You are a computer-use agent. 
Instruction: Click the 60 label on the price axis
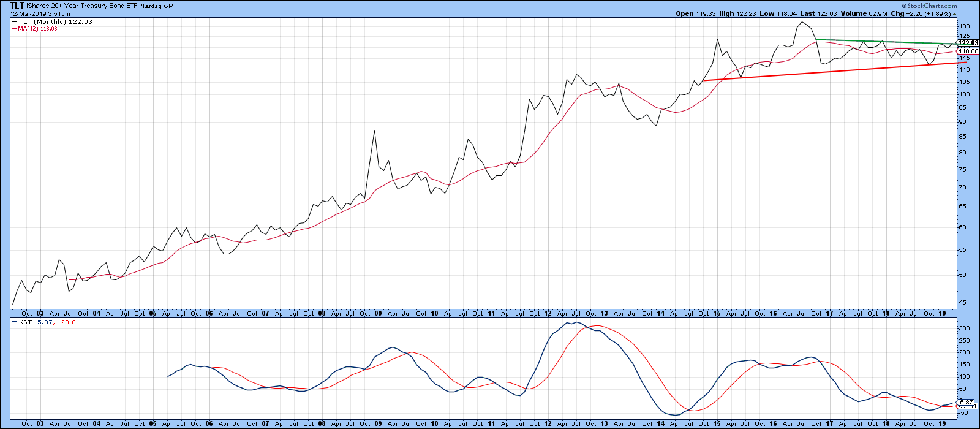click(963, 227)
